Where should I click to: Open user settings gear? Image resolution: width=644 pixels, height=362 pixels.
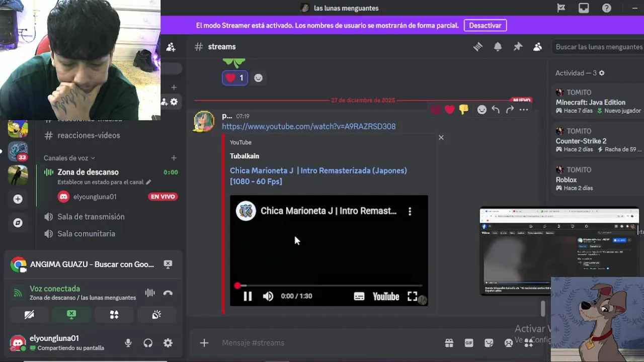click(168, 343)
